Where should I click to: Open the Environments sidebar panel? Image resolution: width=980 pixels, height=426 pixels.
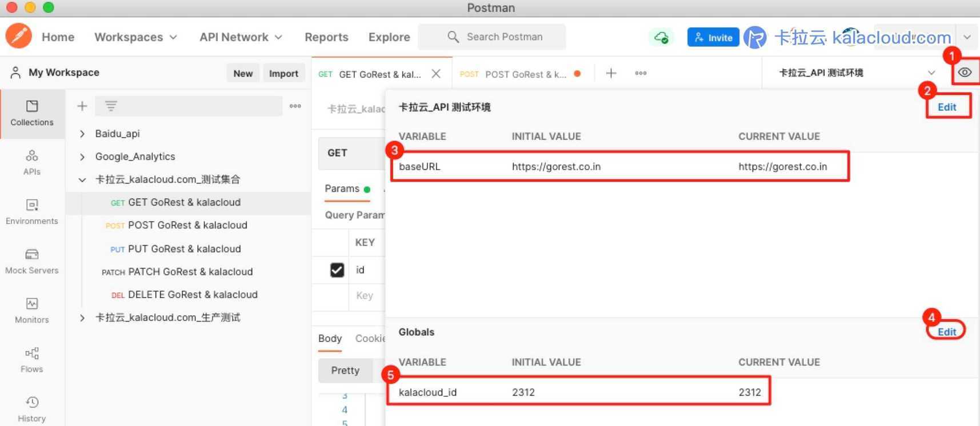click(32, 212)
